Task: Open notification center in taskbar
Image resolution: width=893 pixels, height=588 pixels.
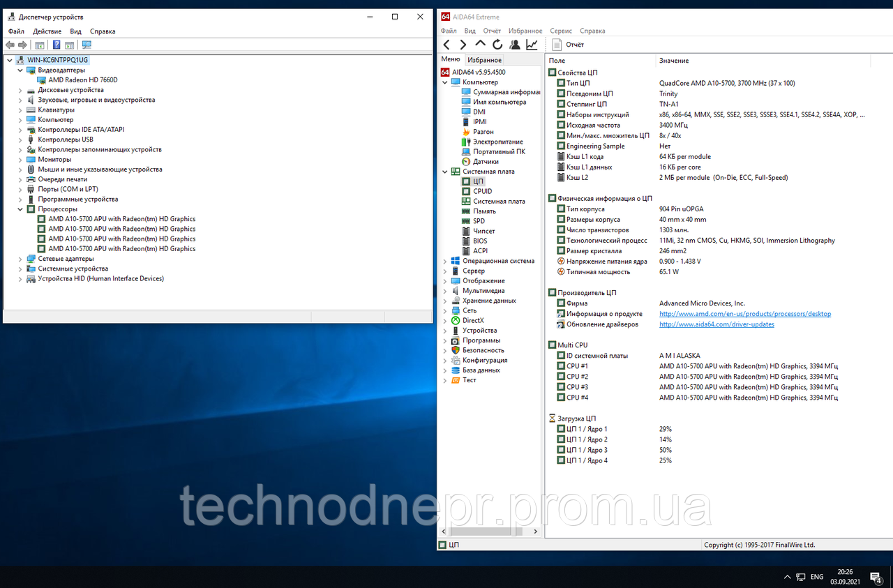Action: pos(876,577)
